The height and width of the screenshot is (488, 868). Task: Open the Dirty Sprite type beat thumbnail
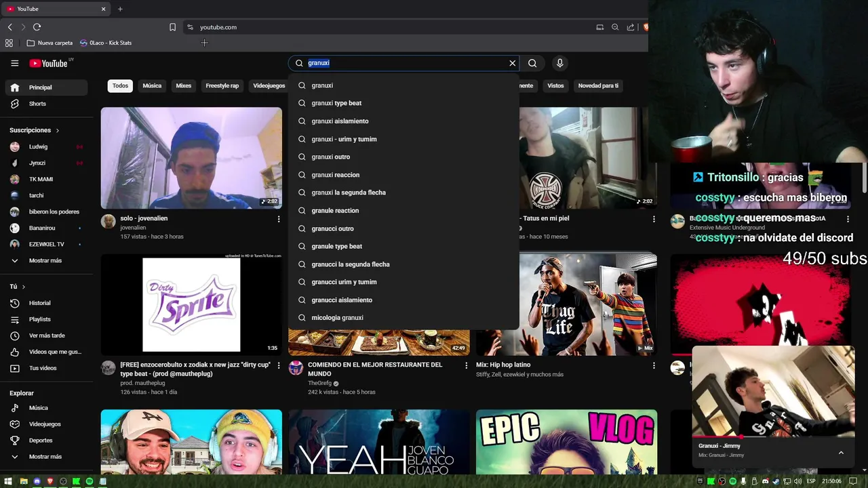coord(191,304)
